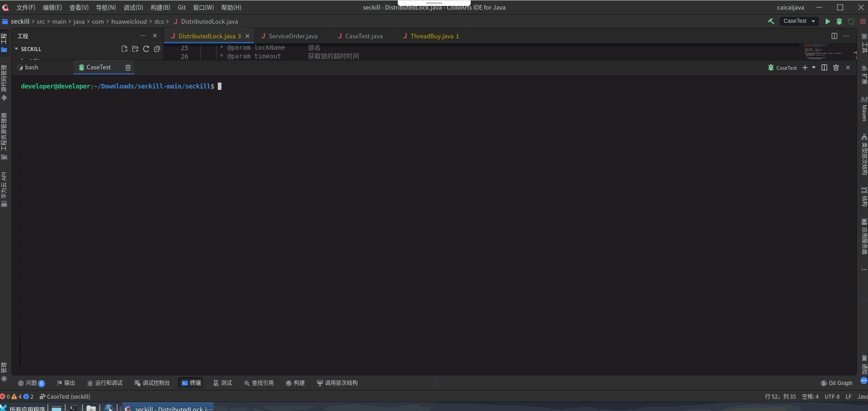This screenshot has height=411, width=868.
Task: Click the build hammer icon
Action: coord(771,21)
